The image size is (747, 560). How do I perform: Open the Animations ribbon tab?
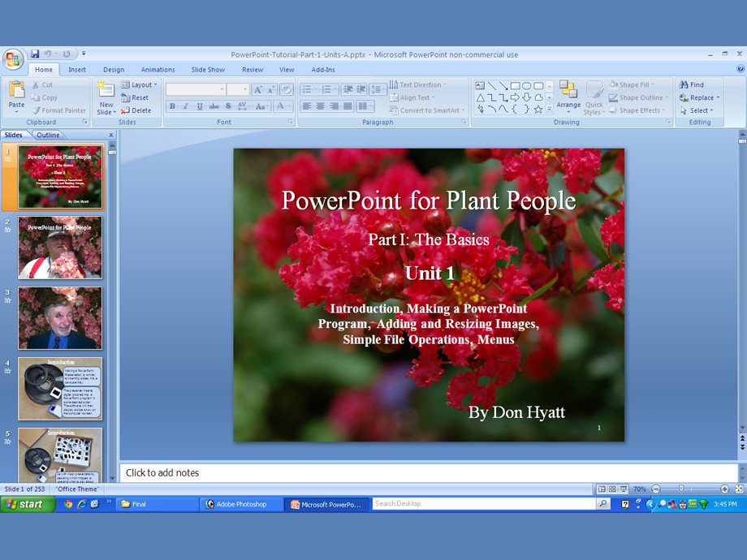pos(158,70)
